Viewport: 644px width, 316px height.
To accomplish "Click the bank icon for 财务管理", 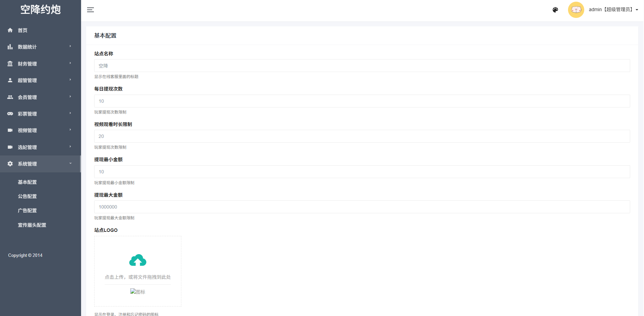I will [x=10, y=64].
